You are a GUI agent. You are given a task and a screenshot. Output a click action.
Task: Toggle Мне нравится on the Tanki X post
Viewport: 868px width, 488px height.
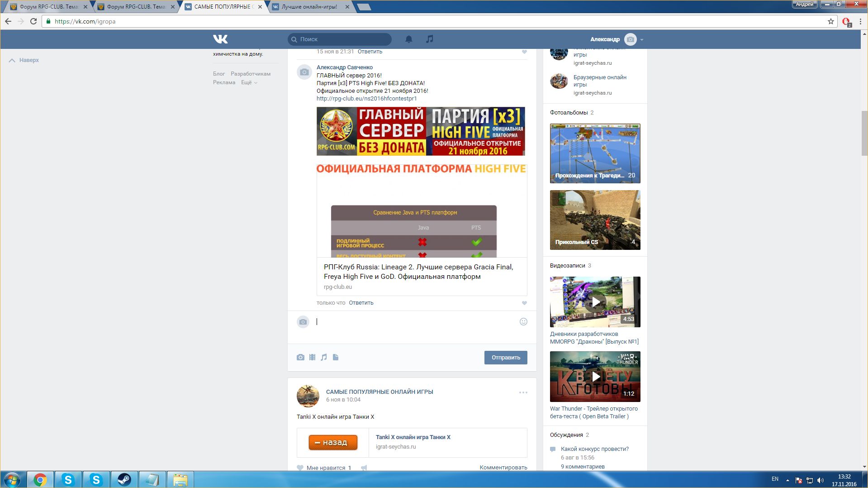[x=324, y=468]
